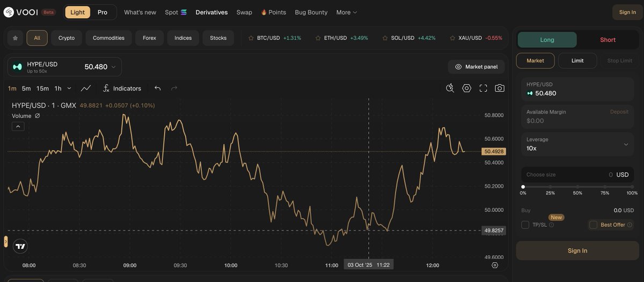The height and width of the screenshot is (282, 644).
Task: Click TradingView logo on chart
Action: tap(20, 247)
